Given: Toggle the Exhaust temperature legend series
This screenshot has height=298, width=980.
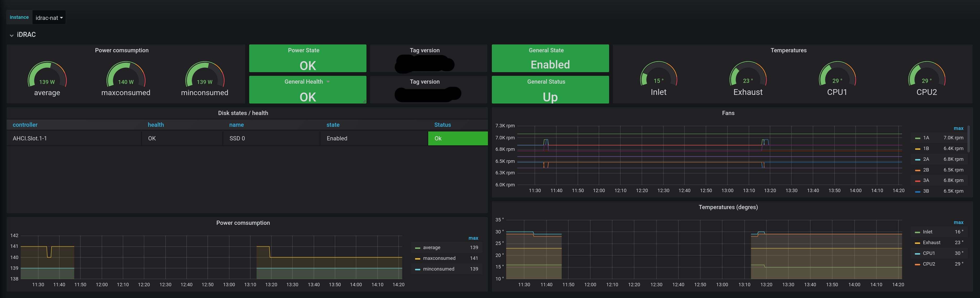Looking at the screenshot, I should (x=931, y=243).
